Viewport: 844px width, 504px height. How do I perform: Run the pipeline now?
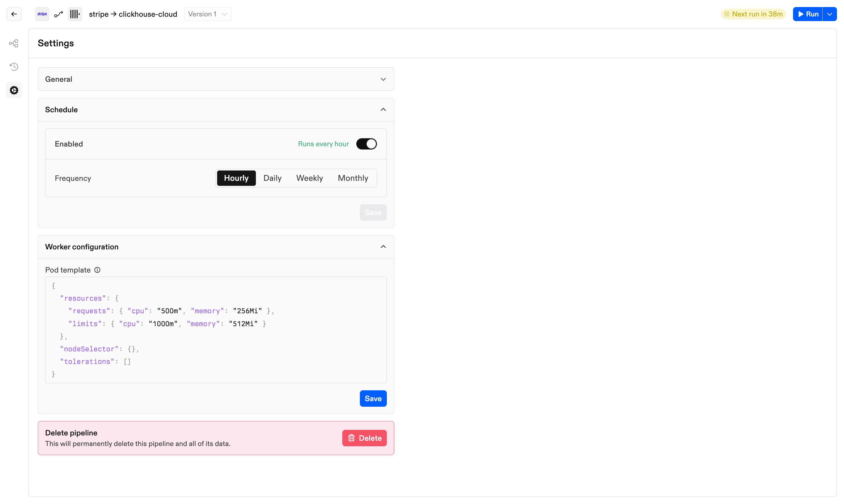[807, 14]
